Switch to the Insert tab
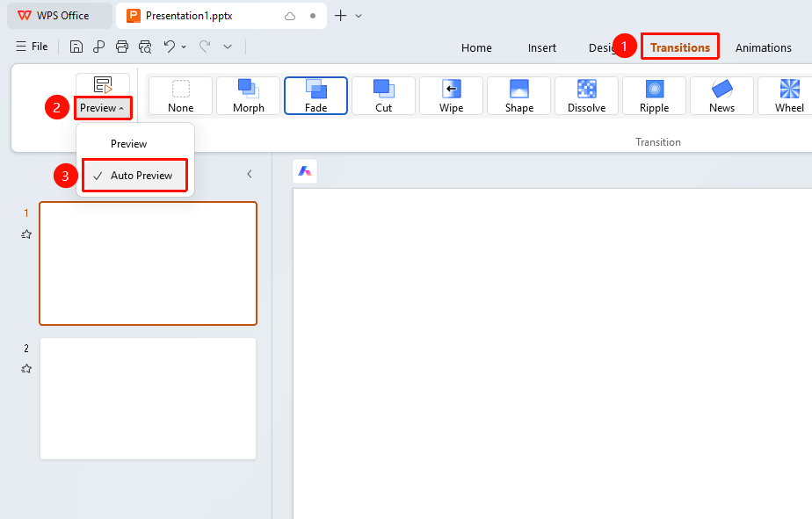This screenshot has width=812, height=519. (x=541, y=47)
